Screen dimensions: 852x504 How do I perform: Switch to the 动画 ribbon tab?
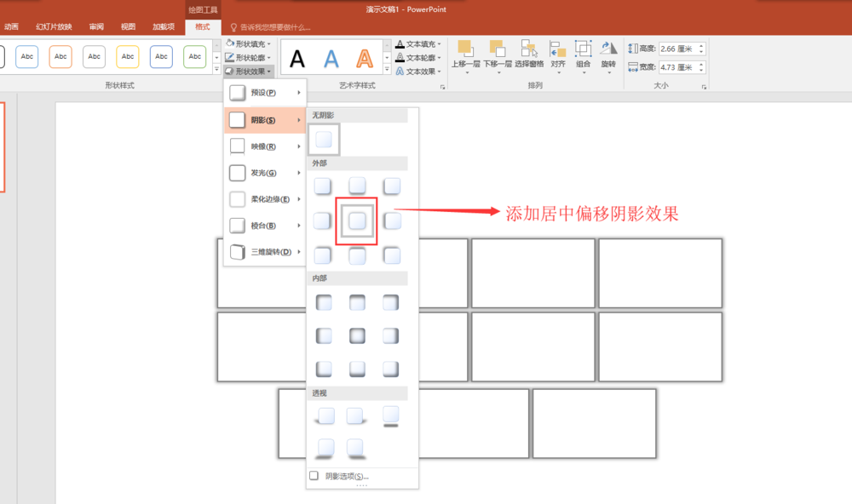11,26
